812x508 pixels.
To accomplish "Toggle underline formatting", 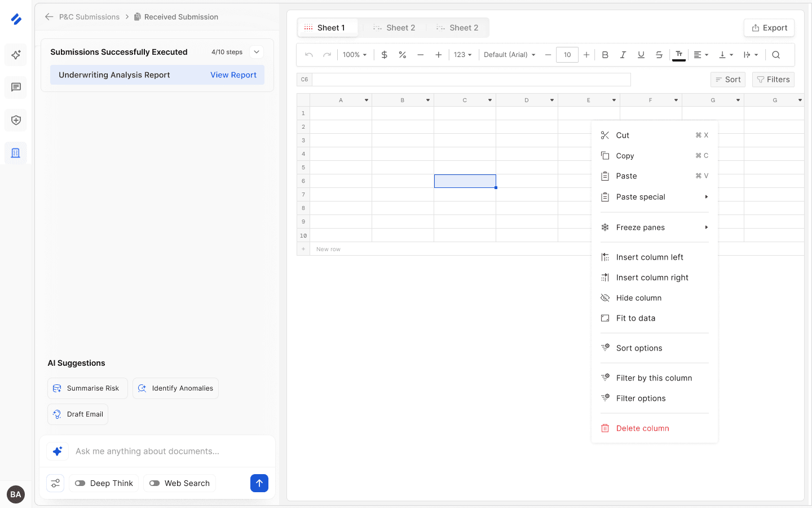I will pyautogui.click(x=641, y=55).
